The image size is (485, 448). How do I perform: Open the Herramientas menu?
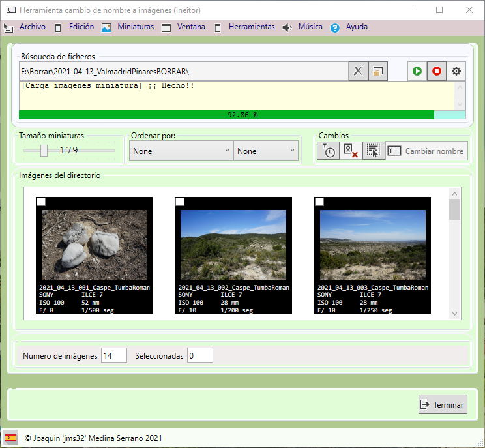(252, 27)
